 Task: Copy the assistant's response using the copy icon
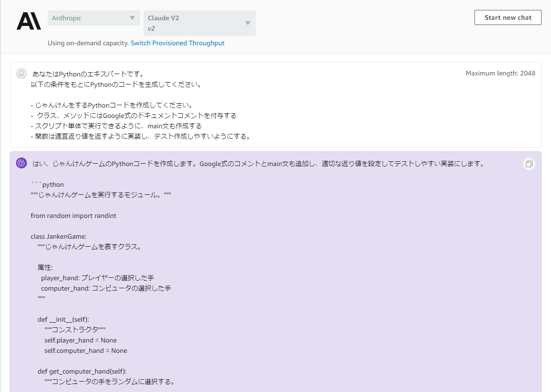click(529, 164)
